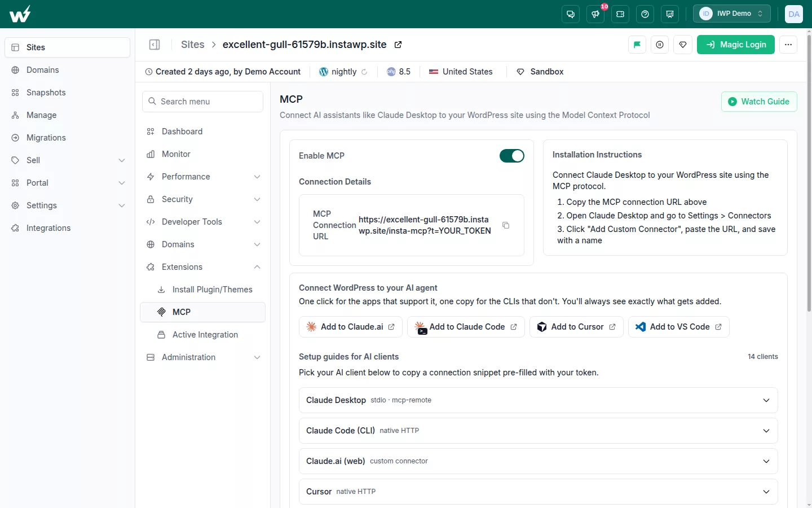Image resolution: width=812 pixels, height=508 pixels.
Task: Expand the Security submenu
Action: click(203, 199)
